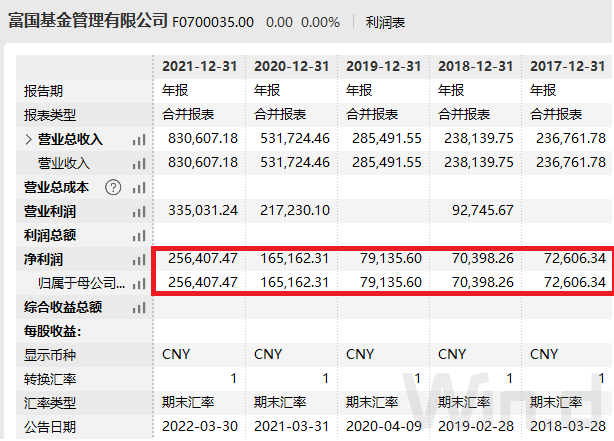
Task: Open chart icon for 综合收益总额 row
Action: [x=139, y=308]
